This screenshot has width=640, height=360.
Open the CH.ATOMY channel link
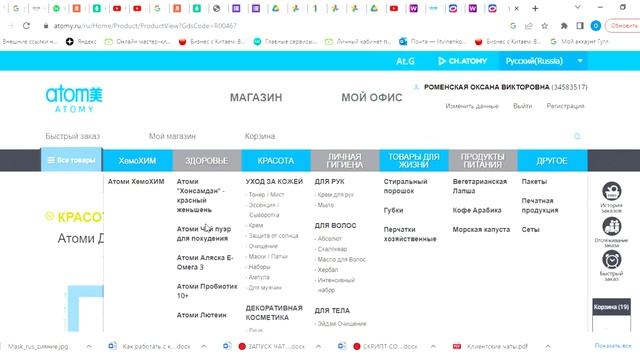pos(462,61)
